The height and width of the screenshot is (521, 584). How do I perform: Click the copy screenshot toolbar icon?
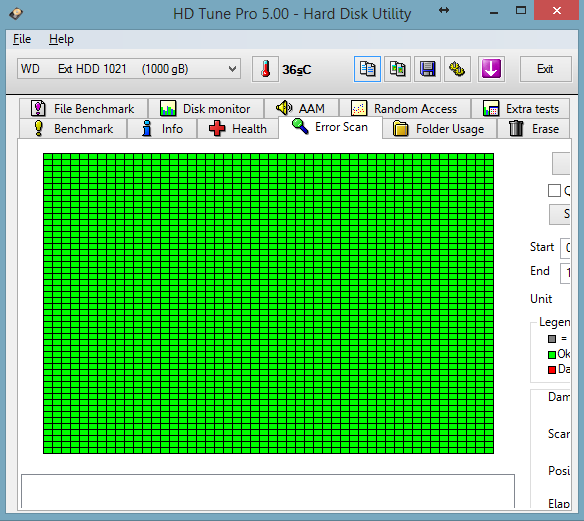click(397, 69)
